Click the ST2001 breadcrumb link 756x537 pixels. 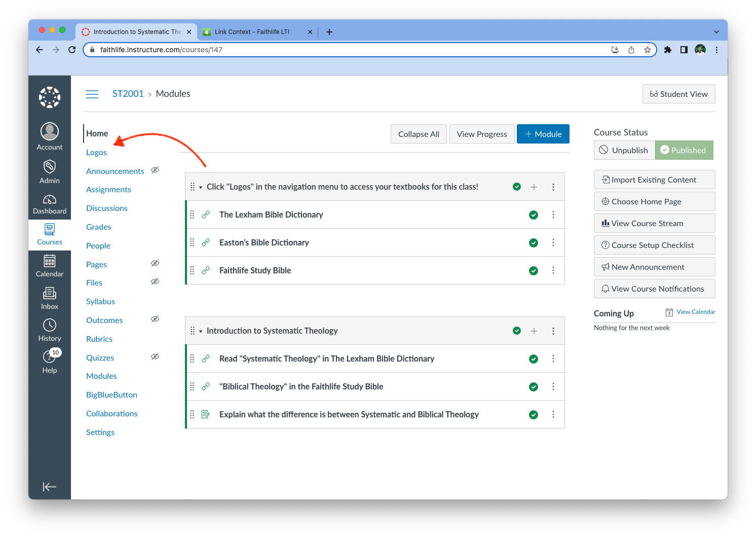pyautogui.click(x=128, y=94)
